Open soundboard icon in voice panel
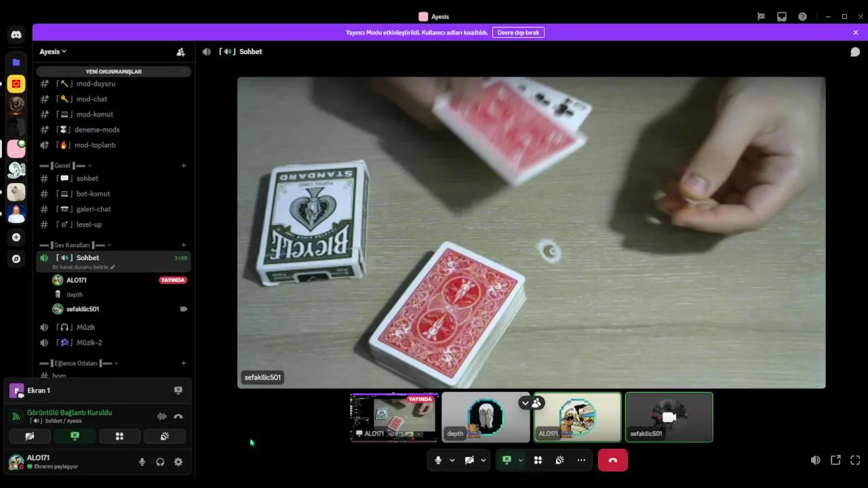This screenshot has height=488, width=868. [164, 436]
